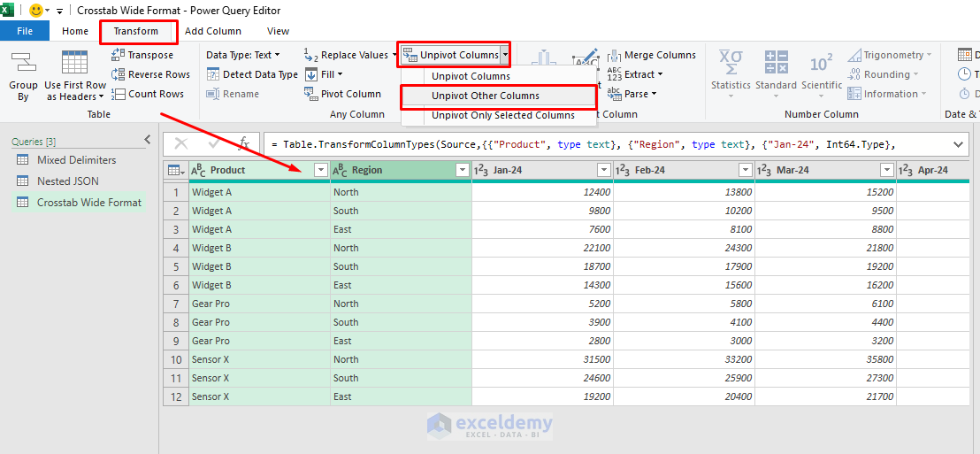Click the fx function icon
Viewport: 980px width, 454px height.
tap(244, 144)
